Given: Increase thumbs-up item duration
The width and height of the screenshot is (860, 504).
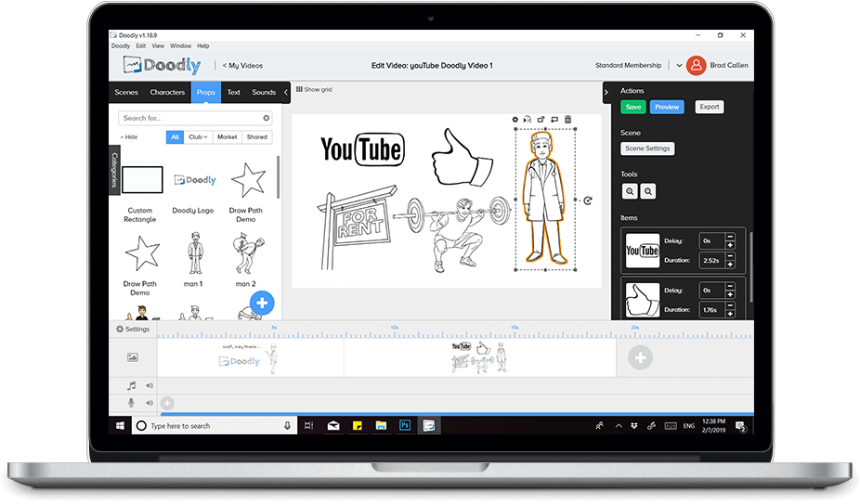Looking at the screenshot, I should click(x=730, y=314).
